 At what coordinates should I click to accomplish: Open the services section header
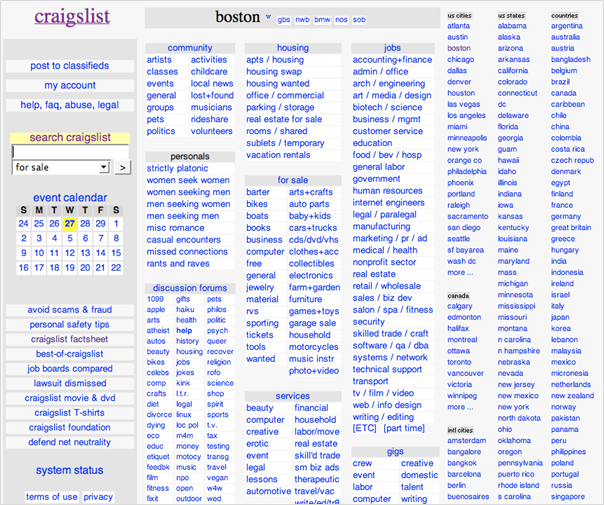(x=293, y=396)
